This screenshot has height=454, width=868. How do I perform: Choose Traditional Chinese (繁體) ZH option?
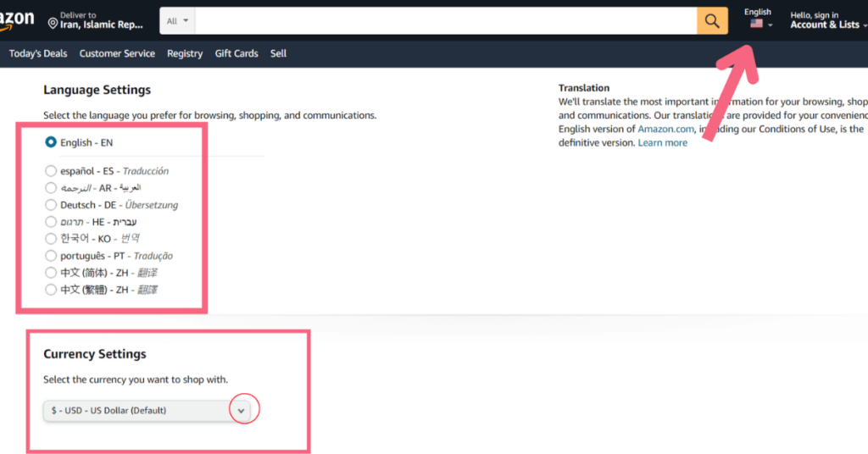(x=50, y=290)
